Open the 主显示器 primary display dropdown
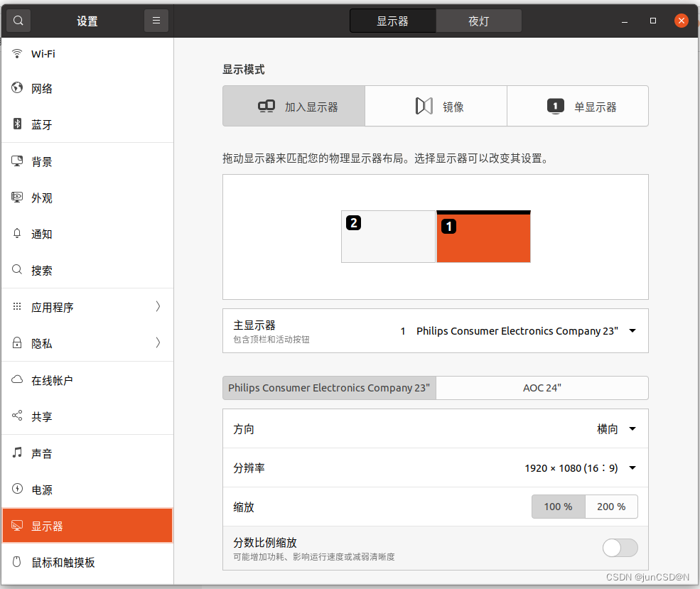The height and width of the screenshot is (589, 700). click(x=435, y=330)
